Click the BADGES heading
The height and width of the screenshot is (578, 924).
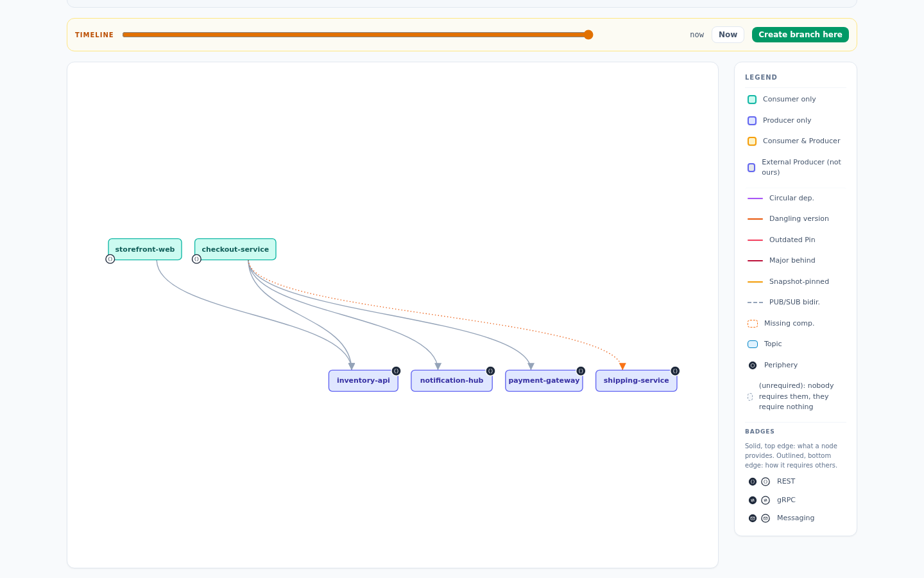[760, 432]
